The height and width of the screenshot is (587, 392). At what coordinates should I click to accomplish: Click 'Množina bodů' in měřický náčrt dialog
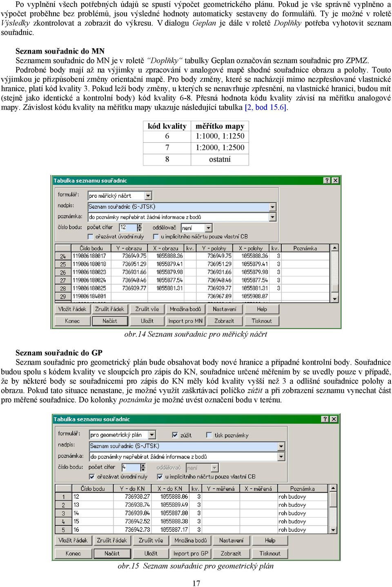tap(185, 309)
